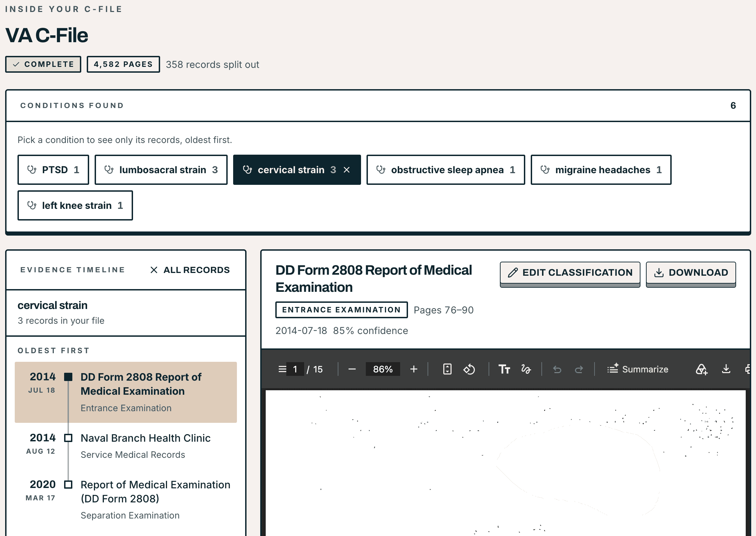Click the download icon in PDF toolbar

pos(726,369)
